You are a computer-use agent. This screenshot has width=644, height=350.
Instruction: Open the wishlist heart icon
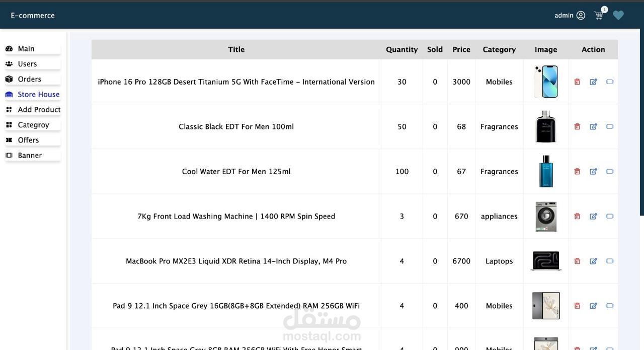pyautogui.click(x=618, y=16)
